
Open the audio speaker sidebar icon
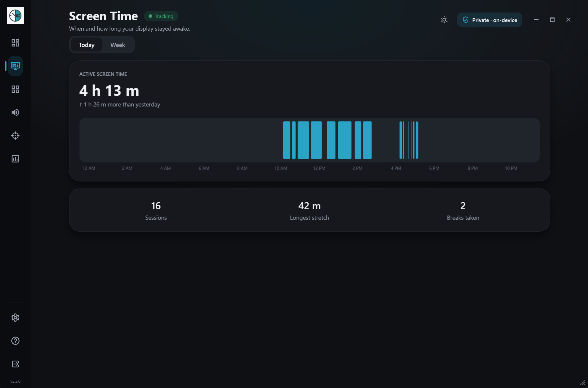click(15, 112)
